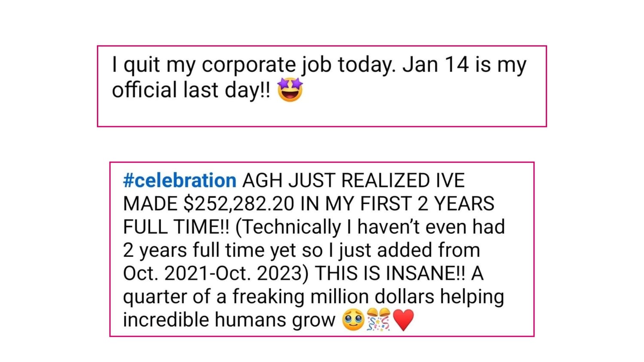Click 'Technically I haven't even had' text
The image size is (644, 362).
click(370, 227)
